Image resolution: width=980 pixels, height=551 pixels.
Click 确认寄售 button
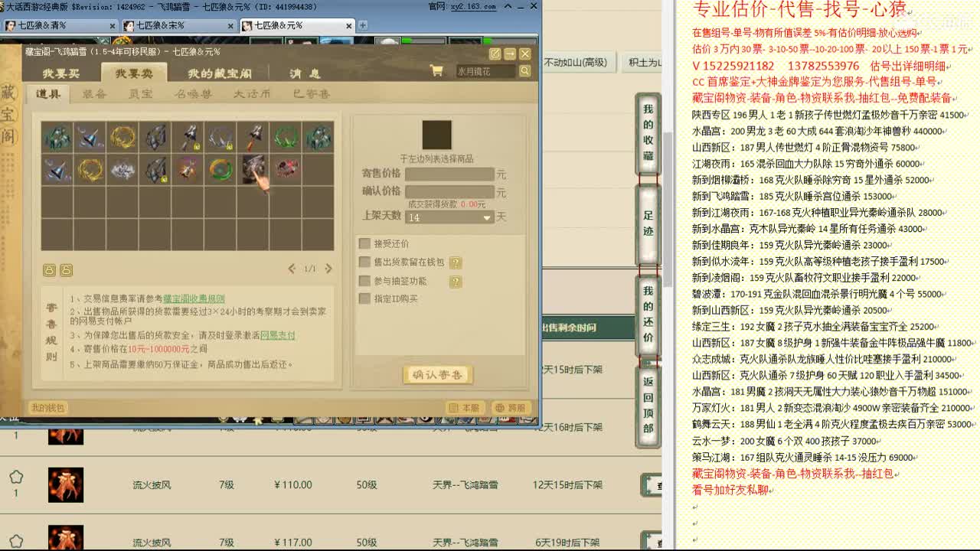pyautogui.click(x=437, y=375)
